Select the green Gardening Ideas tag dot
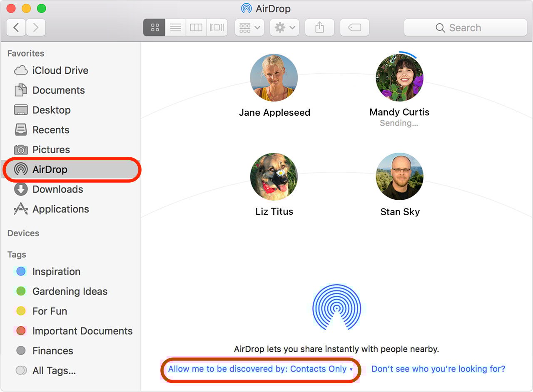The width and height of the screenshot is (533, 392). point(21,291)
